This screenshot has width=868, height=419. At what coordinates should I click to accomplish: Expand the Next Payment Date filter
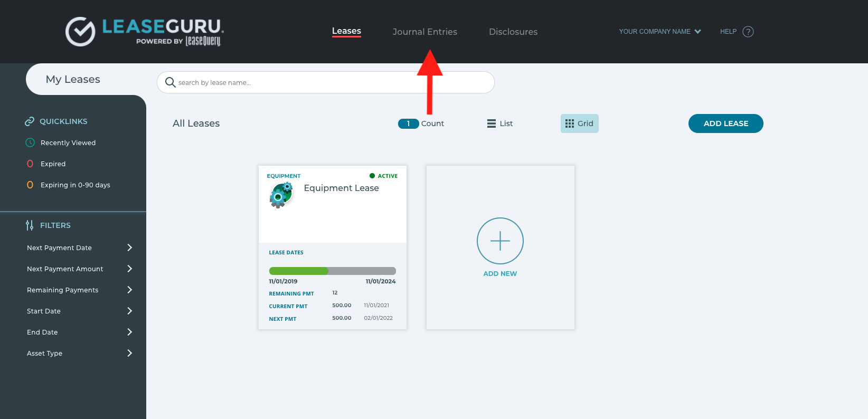(x=79, y=247)
